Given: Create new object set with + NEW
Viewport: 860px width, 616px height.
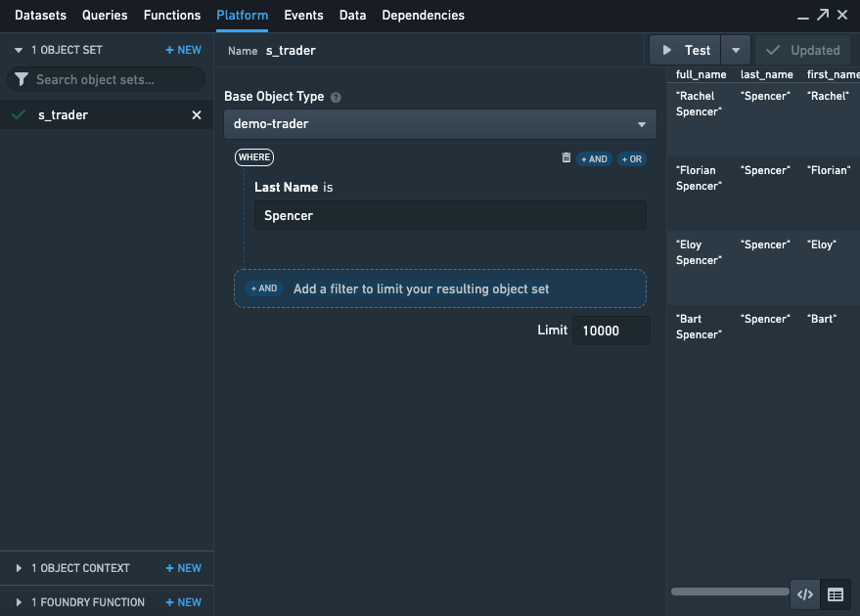Looking at the screenshot, I should tap(184, 50).
